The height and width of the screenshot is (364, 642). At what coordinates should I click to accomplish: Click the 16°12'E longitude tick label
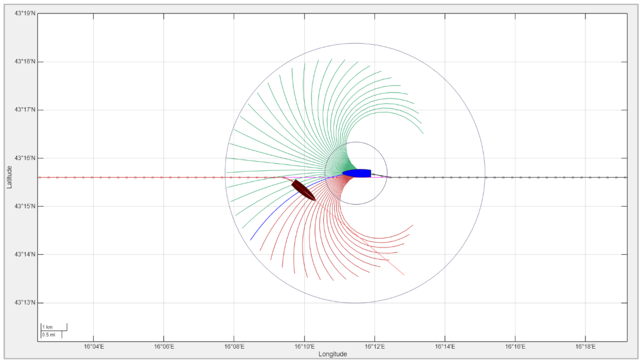coord(375,347)
